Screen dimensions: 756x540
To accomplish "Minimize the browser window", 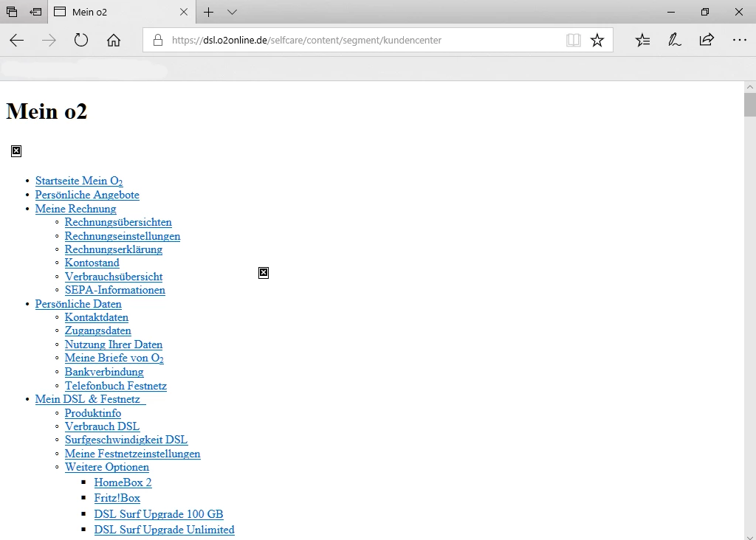I will coord(671,12).
